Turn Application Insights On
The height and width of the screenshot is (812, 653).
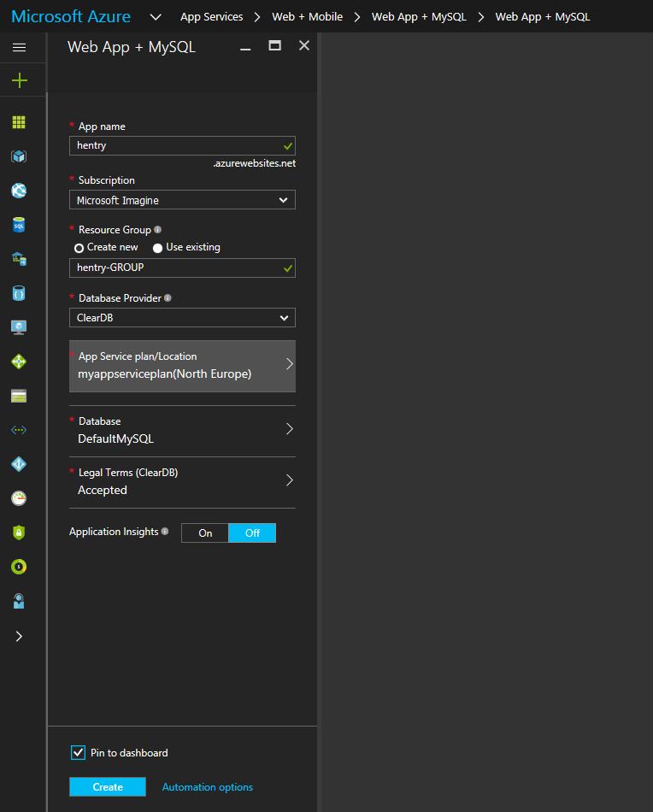tap(205, 533)
